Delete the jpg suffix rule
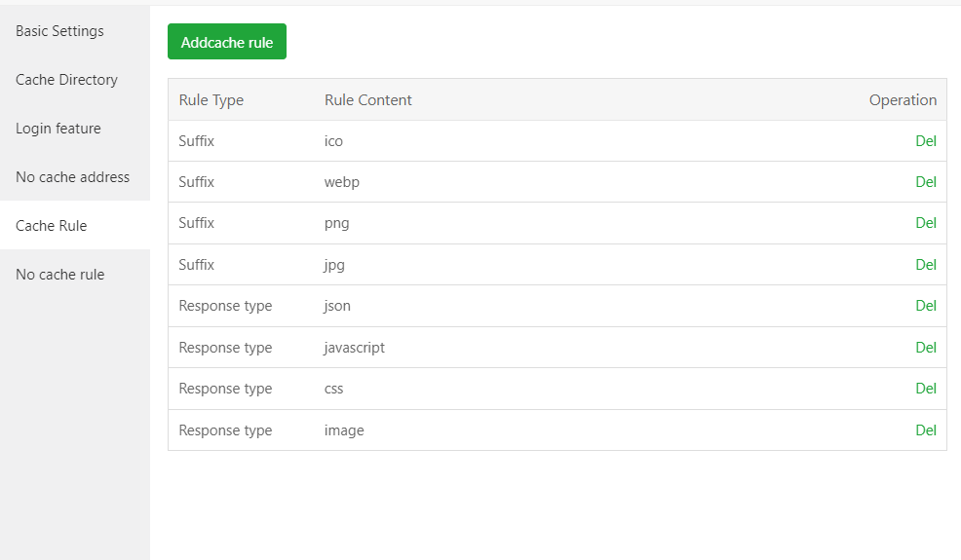Screen dimensions: 961x560 coord(925,265)
